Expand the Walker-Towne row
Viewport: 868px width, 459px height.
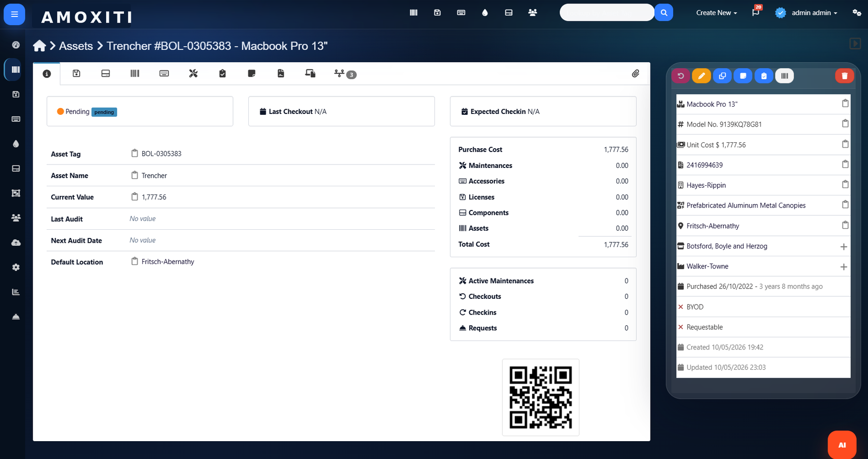click(x=843, y=267)
